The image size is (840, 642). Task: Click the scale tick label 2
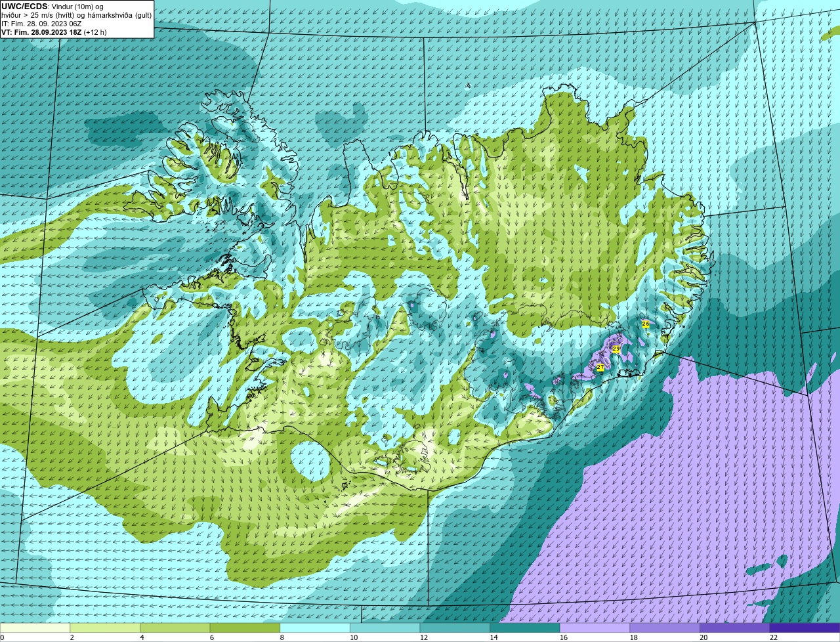tap(72, 637)
